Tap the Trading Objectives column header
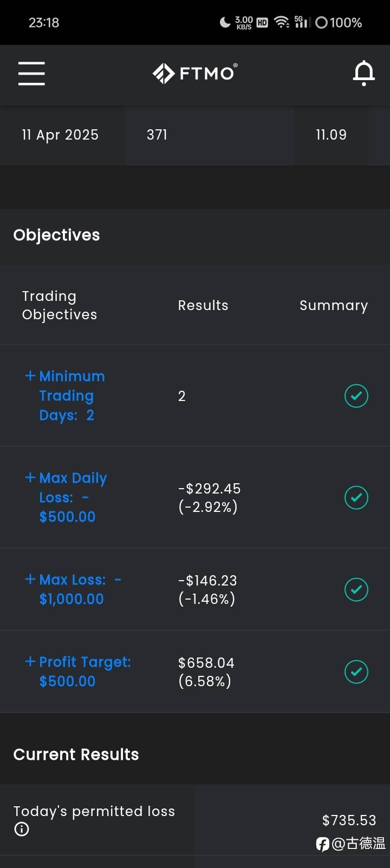The height and width of the screenshot is (868, 390). click(60, 305)
